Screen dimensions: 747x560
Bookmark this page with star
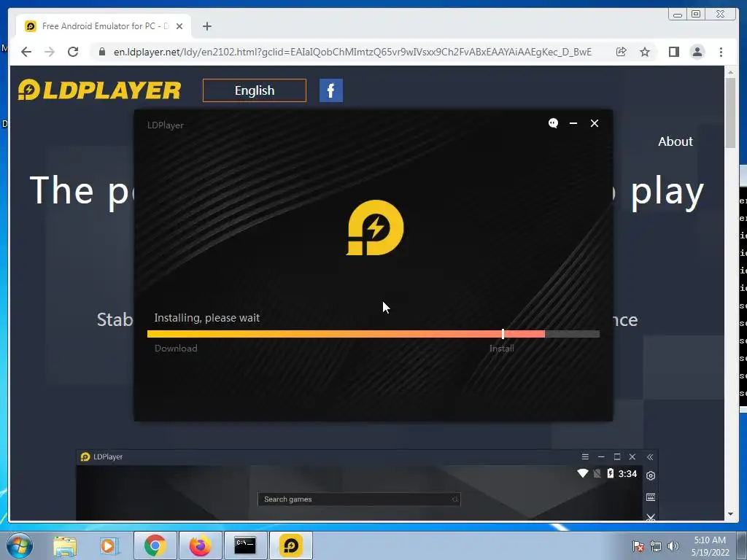645,52
